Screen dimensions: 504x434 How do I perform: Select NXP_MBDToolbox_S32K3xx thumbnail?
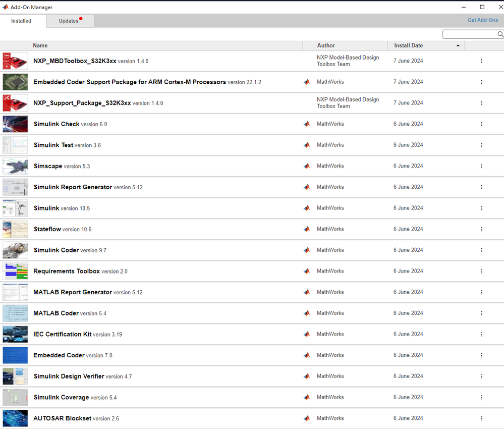(x=15, y=61)
